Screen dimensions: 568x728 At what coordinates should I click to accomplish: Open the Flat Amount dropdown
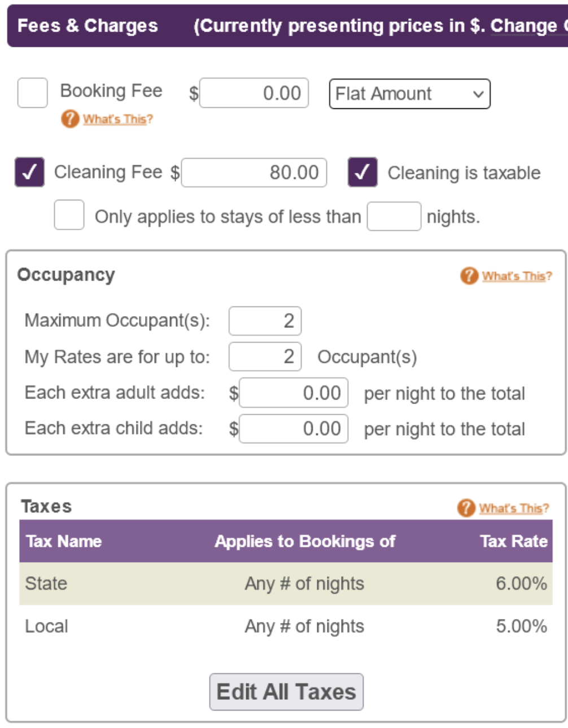[409, 94]
